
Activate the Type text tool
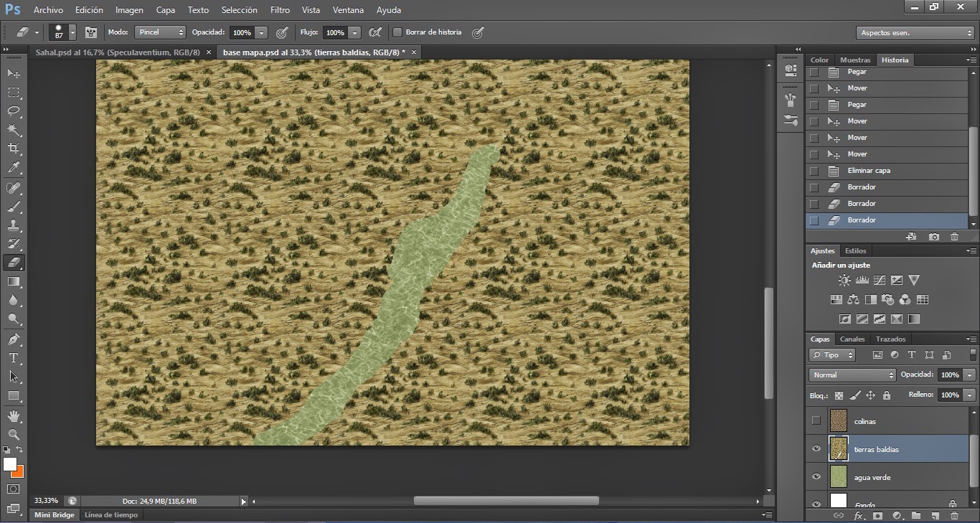pyautogui.click(x=14, y=357)
